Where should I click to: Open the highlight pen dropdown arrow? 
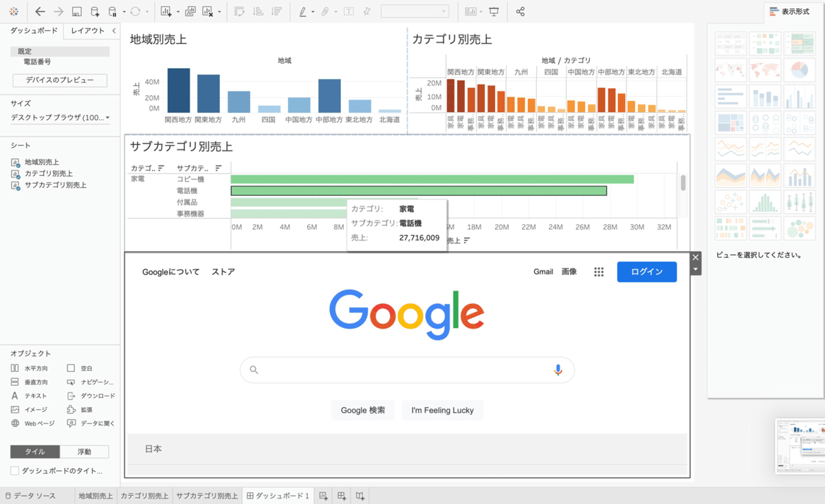(x=313, y=12)
